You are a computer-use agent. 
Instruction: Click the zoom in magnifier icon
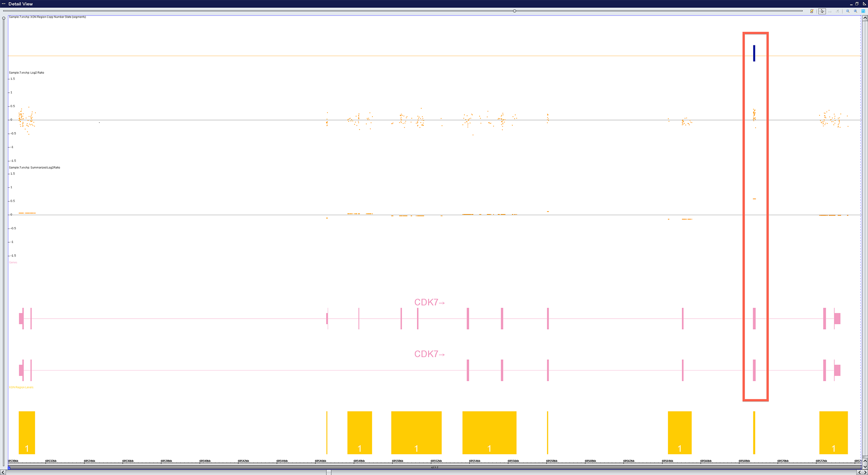point(855,11)
